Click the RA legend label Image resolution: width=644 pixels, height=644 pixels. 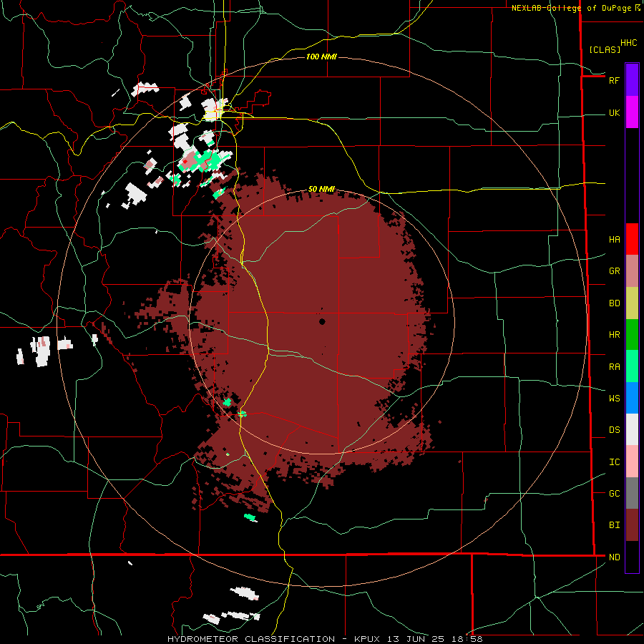[x=614, y=366]
